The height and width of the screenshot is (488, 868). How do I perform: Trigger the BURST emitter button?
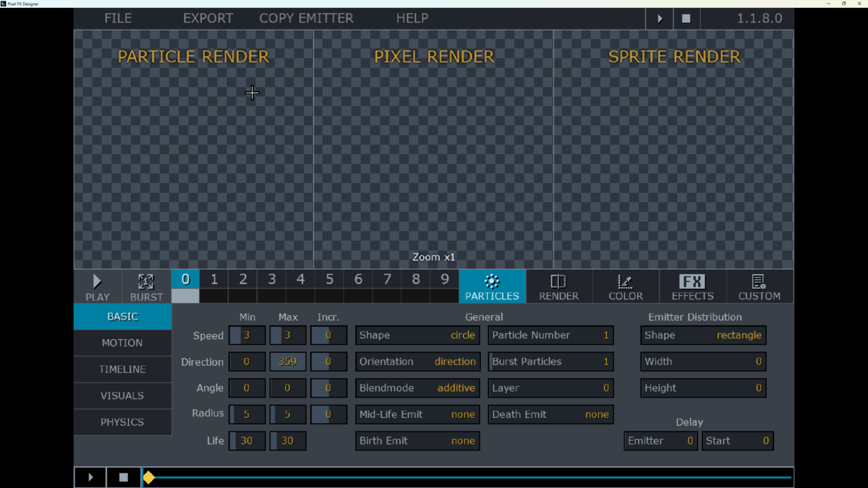click(146, 287)
